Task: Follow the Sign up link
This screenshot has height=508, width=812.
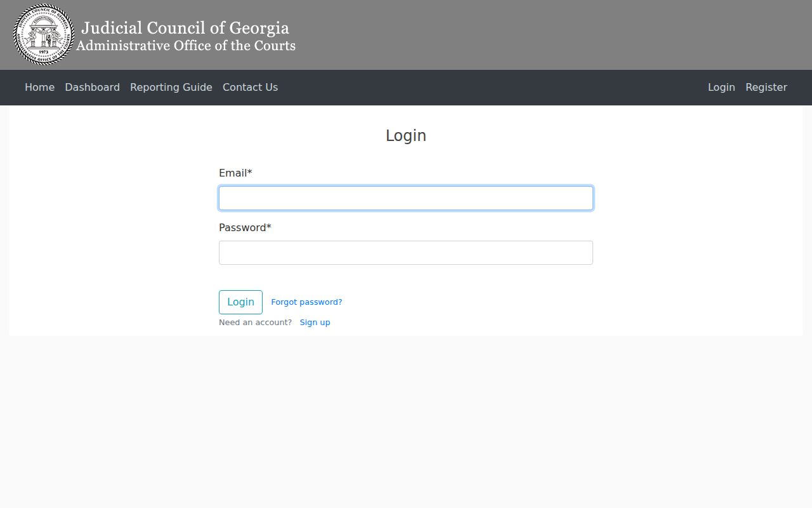Action: tap(315, 323)
